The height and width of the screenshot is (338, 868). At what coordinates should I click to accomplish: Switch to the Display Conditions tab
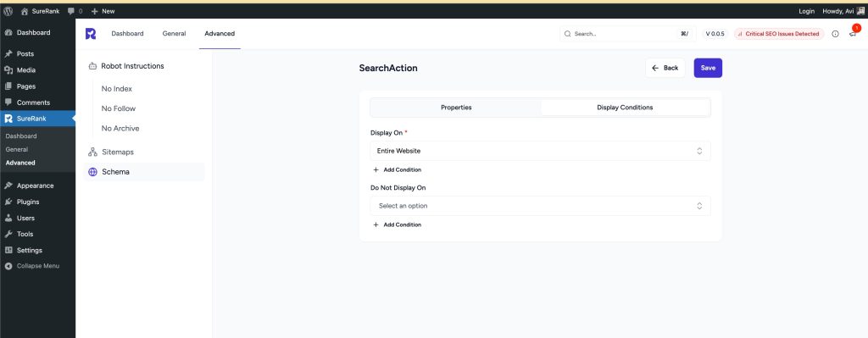(625, 108)
